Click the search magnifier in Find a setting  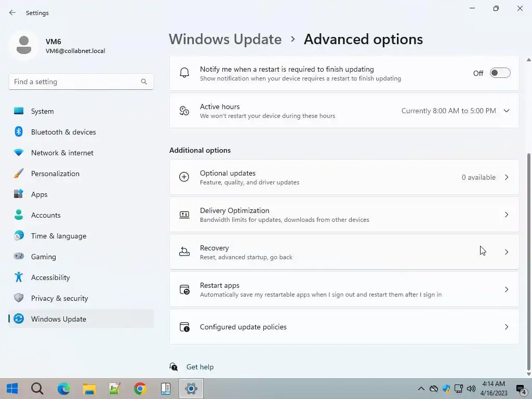(144, 82)
